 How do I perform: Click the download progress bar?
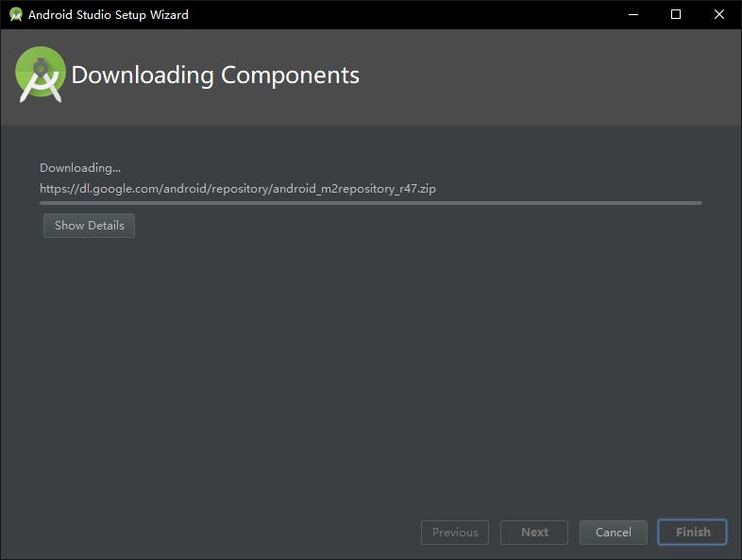(371, 203)
